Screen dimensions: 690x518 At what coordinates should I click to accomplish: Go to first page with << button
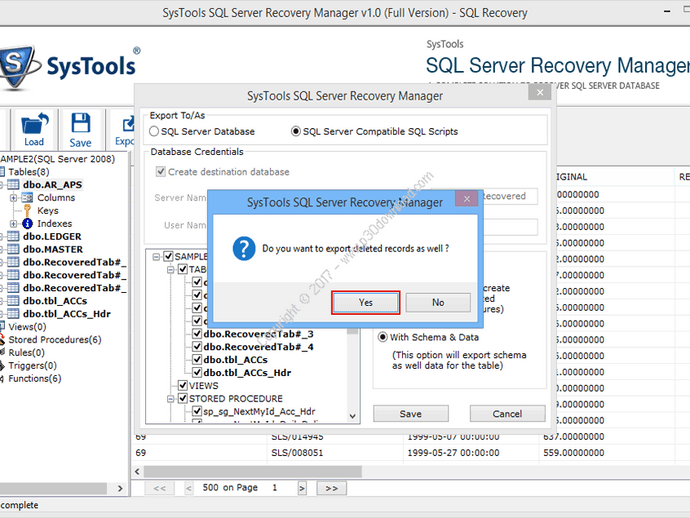[159, 488]
